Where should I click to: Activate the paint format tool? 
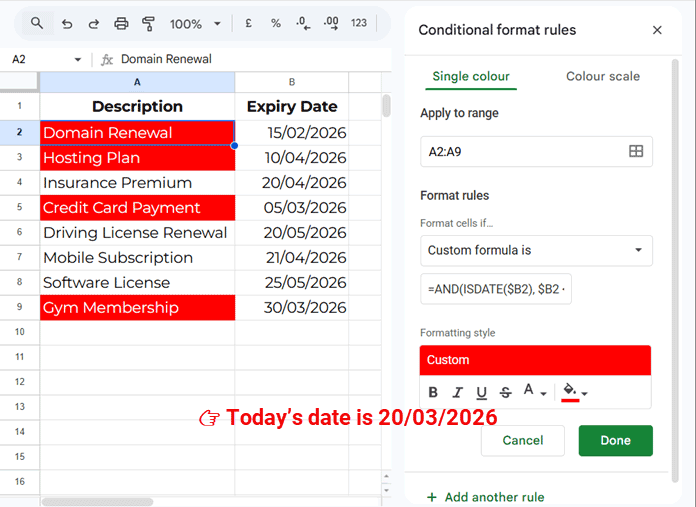148,24
